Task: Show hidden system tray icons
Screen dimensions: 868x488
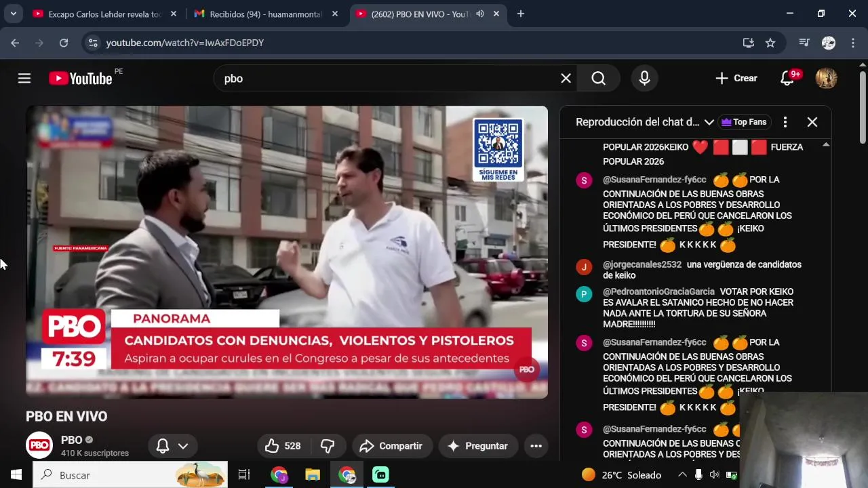Action: pyautogui.click(x=682, y=475)
